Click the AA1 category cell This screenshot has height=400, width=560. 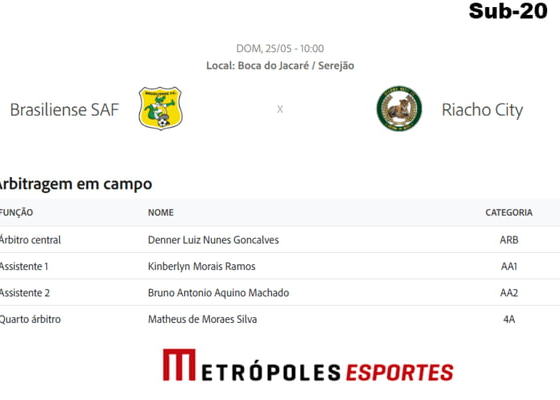point(509,266)
